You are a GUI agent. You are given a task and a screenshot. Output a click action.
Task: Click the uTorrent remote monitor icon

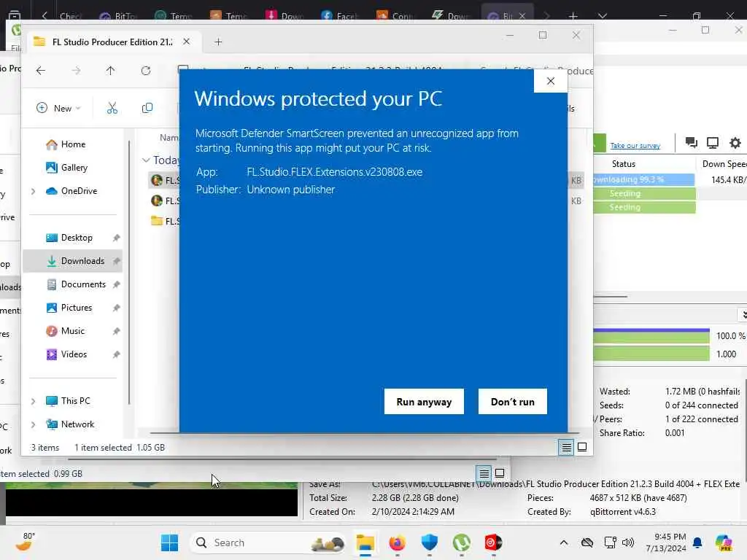713,142
